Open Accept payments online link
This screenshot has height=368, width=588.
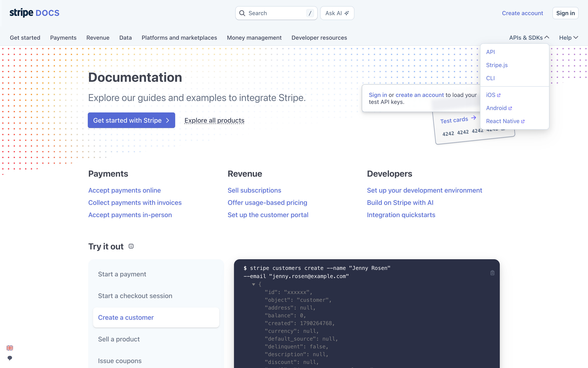[x=124, y=190]
